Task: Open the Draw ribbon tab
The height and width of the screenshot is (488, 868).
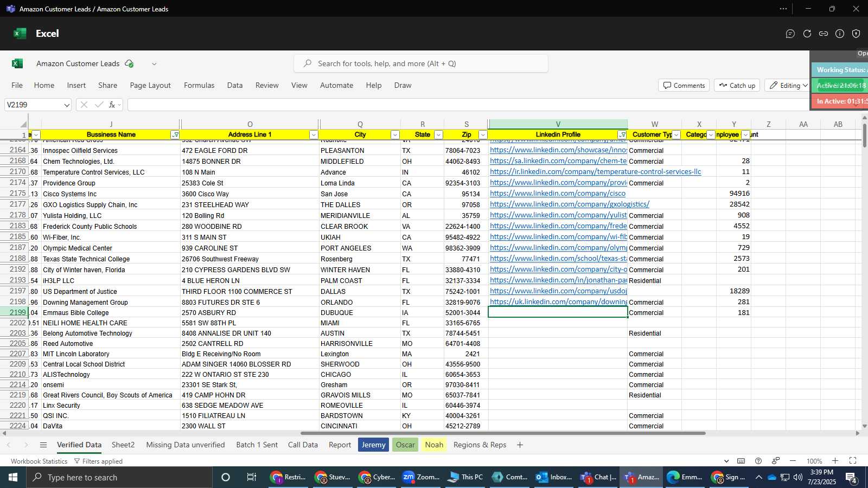Action: tap(403, 85)
